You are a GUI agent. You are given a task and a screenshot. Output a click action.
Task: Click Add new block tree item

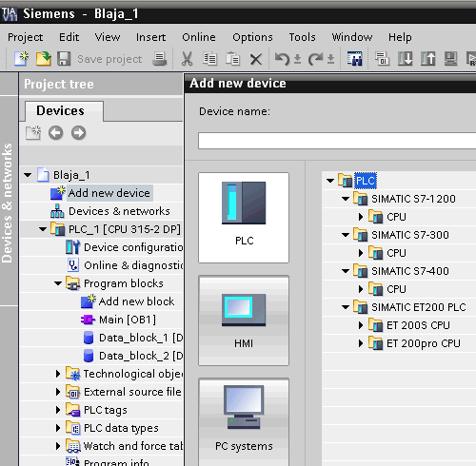pyautogui.click(x=136, y=301)
